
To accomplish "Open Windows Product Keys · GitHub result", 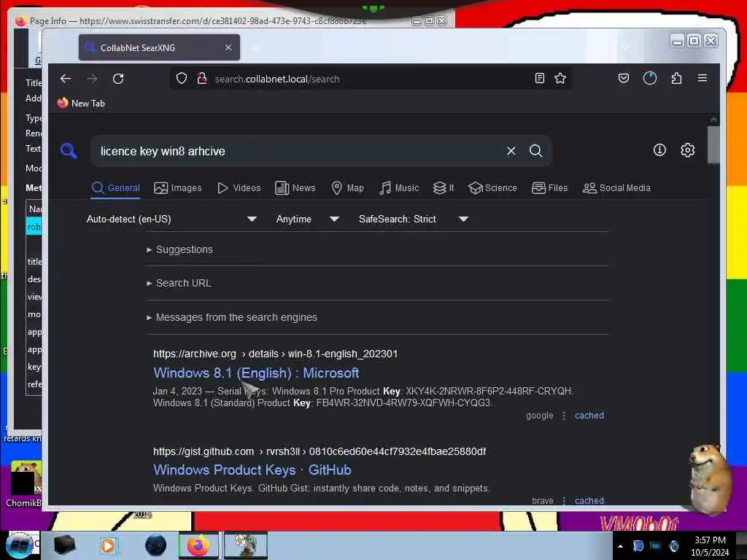I will tap(252, 470).
